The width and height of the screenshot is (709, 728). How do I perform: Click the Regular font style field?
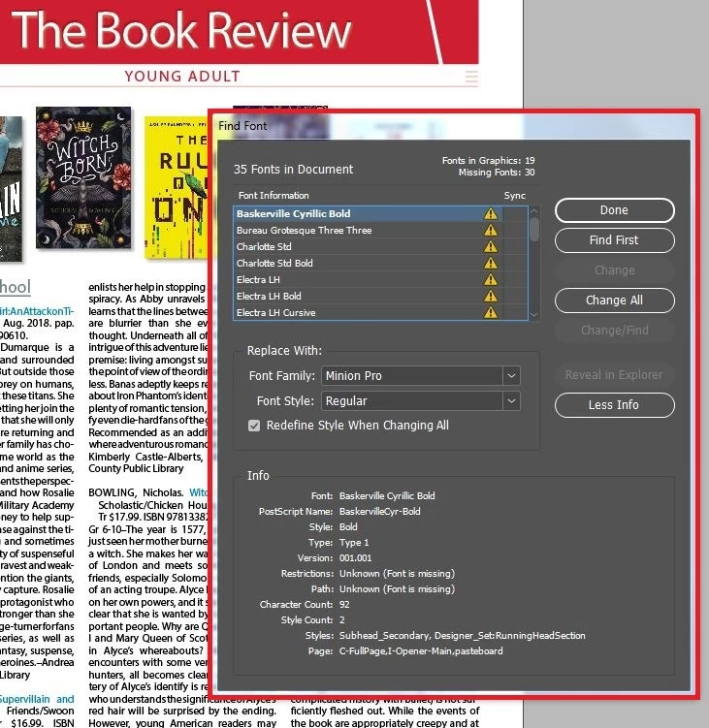tap(412, 400)
